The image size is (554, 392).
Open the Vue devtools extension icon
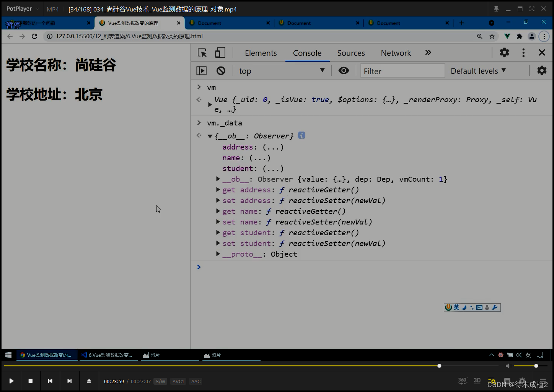(507, 36)
